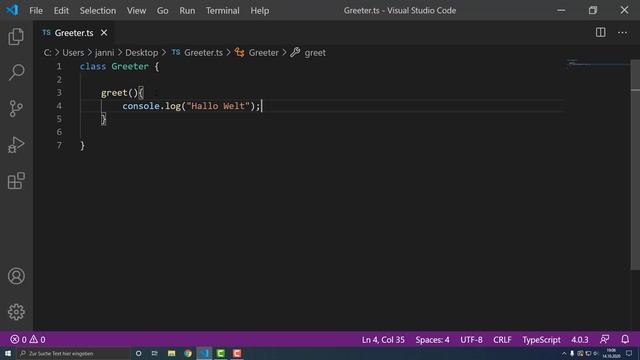640x360 pixels.
Task: Click the word console on line 4
Action: 141,106
